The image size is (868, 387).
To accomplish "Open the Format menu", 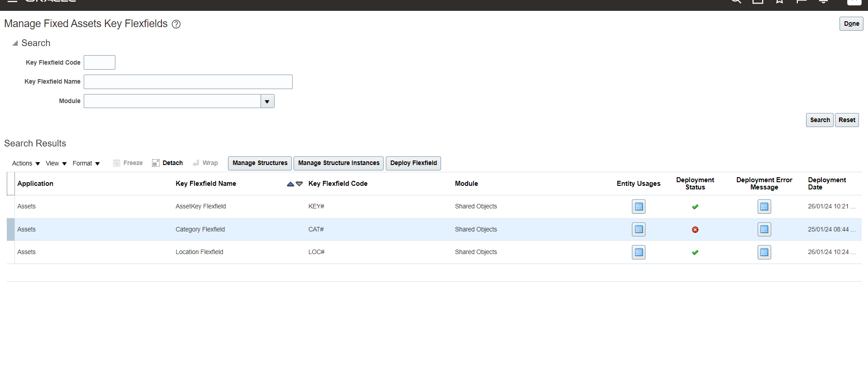I will pyautogui.click(x=86, y=163).
